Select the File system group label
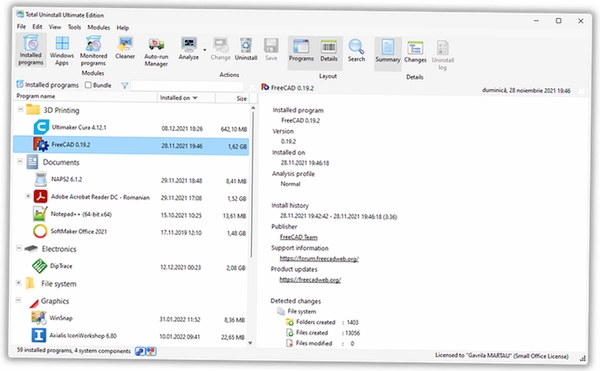Screen dimensions: 600x371 click(x=59, y=284)
